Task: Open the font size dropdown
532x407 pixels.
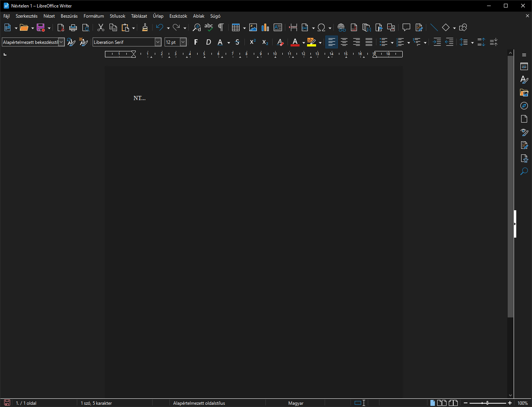Action: (x=183, y=42)
